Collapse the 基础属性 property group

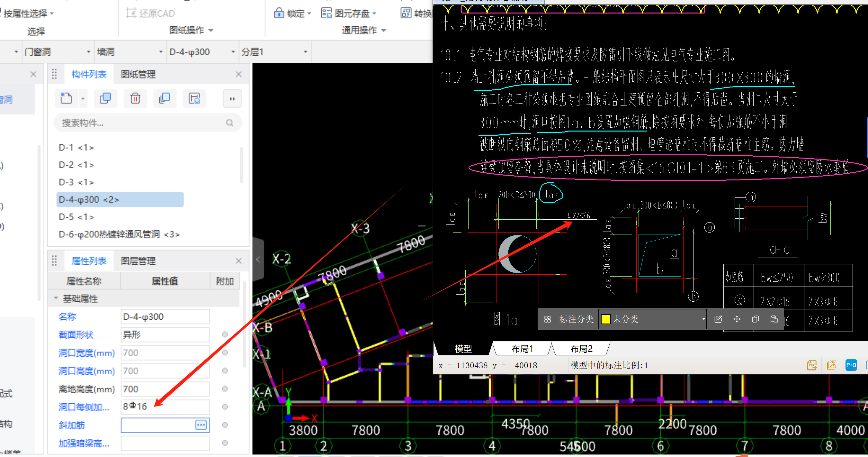point(56,298)
